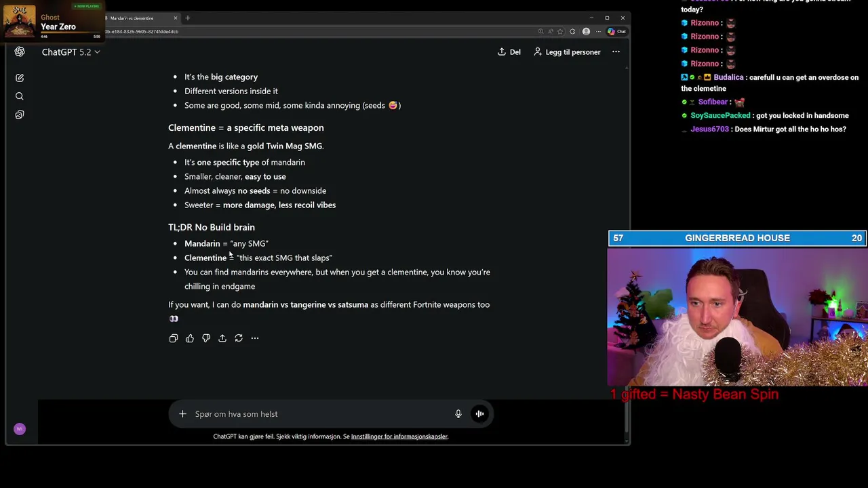
Task: Attach a file with the plus icon
Action: (182, 414)
